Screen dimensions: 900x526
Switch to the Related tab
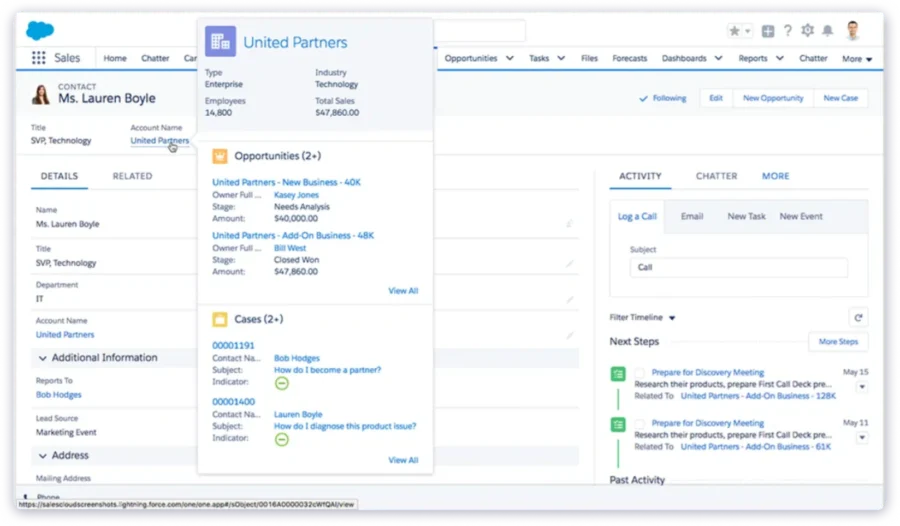point(133,176)
